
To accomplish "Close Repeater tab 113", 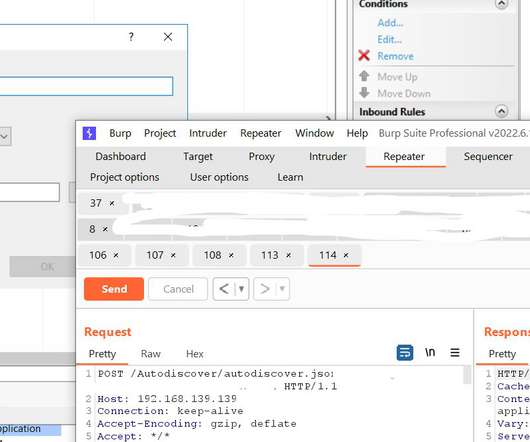I will pos(288,255).
